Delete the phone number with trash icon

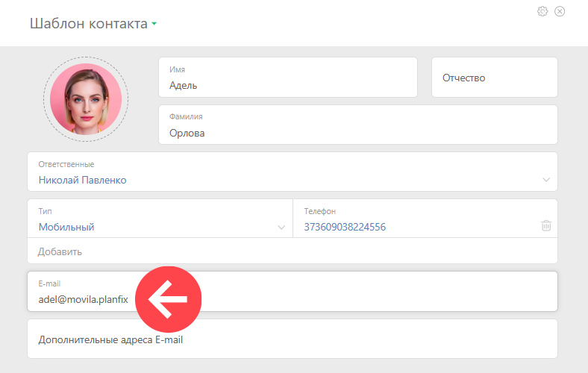(546, 226)
